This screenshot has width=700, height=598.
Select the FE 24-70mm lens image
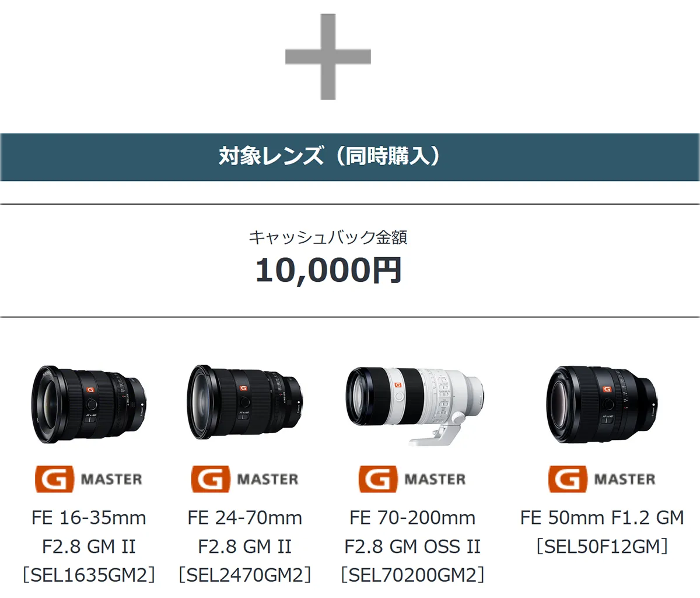[245, 403]
